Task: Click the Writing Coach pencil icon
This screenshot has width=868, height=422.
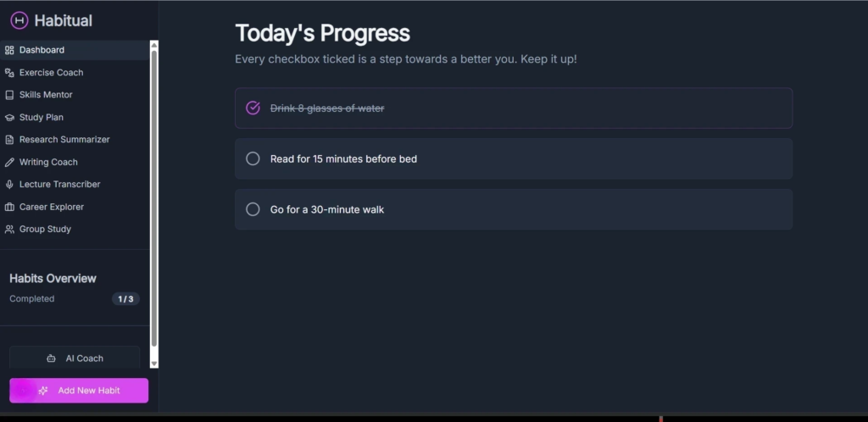Action: (x=9, y=162)
